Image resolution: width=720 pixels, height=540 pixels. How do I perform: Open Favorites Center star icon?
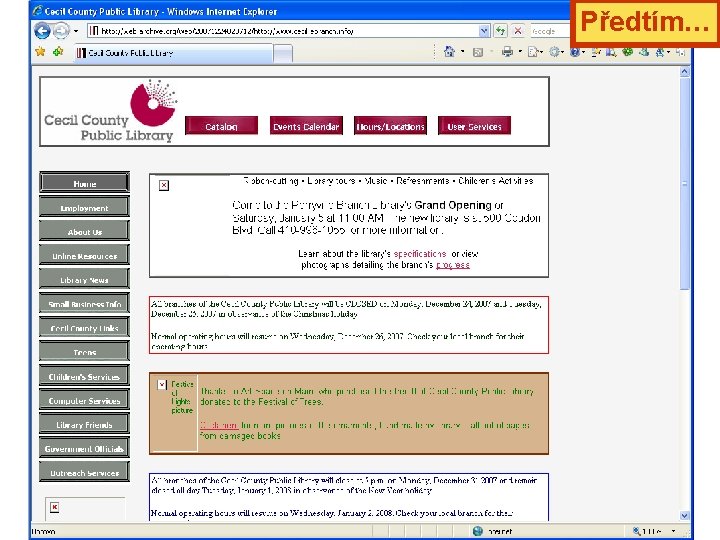(x=40, y=52)
